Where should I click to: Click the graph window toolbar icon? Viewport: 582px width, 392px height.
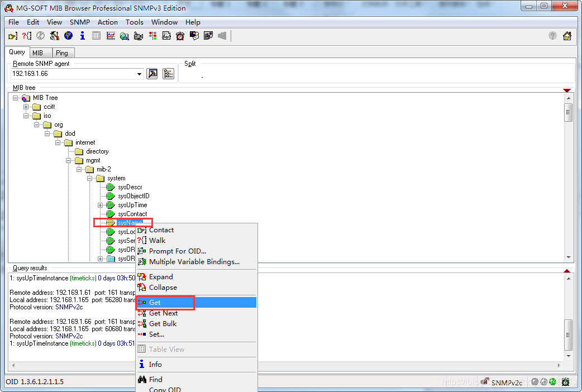click(x=166, y=36)
